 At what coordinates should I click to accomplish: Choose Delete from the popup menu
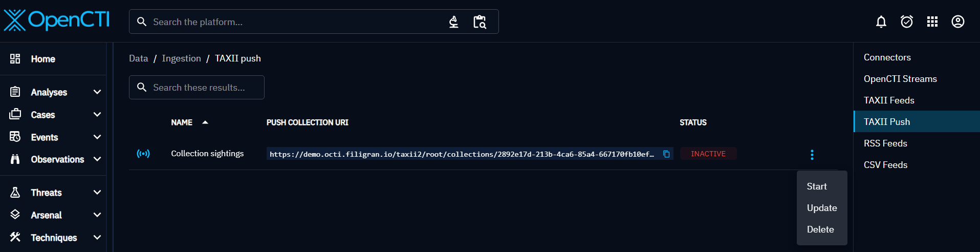click(x=820, y=229)
